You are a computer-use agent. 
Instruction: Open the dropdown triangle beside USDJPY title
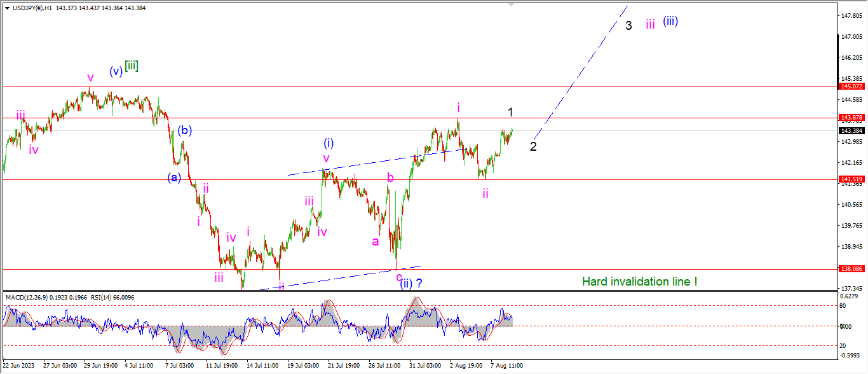(x=7, y=8)
